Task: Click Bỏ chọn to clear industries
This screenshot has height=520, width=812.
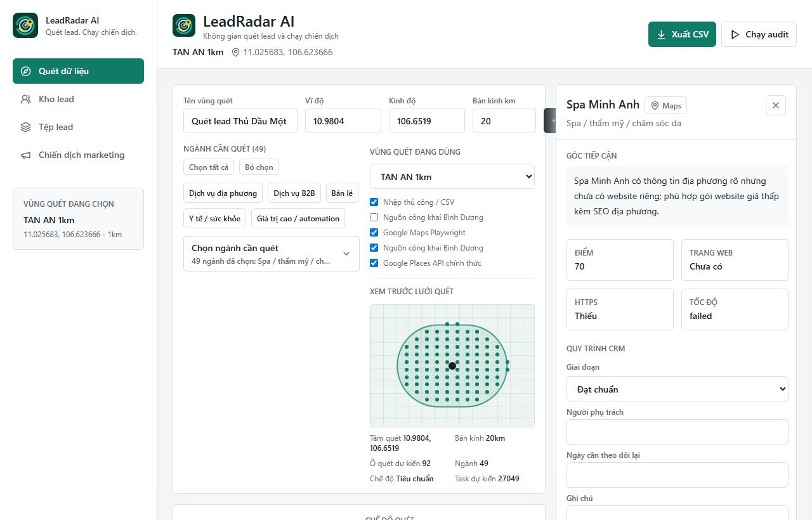Action: [259, 167]
